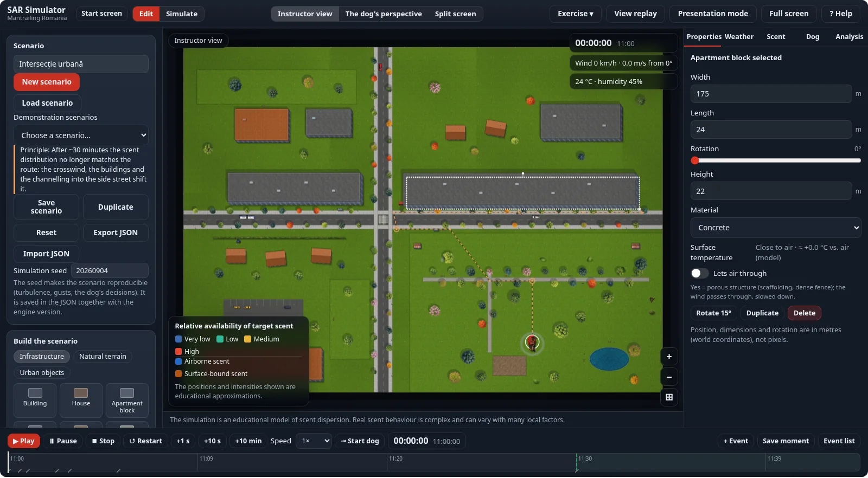Zoom out the map with minus button
This screenshot has height=478, width=868.
pyautogui.click(x=669, y=377)
